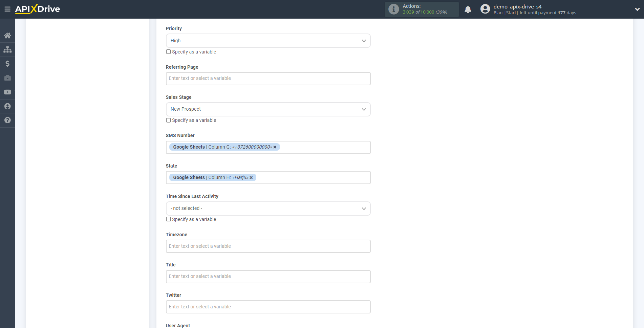Open the video tutorials icon

coord(7,92)
